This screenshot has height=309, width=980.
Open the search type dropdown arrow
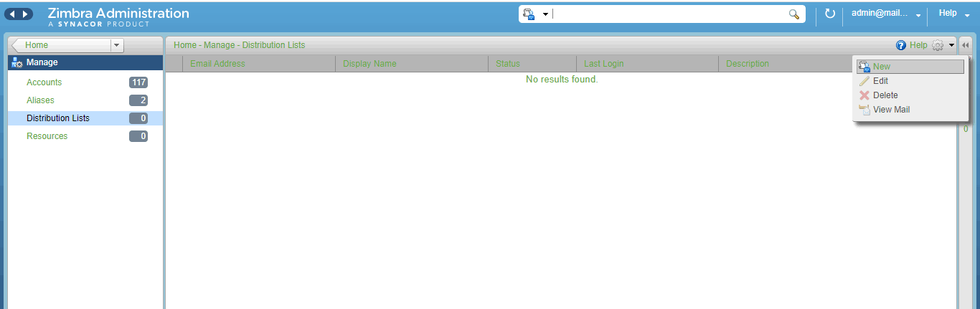(545, 15)
